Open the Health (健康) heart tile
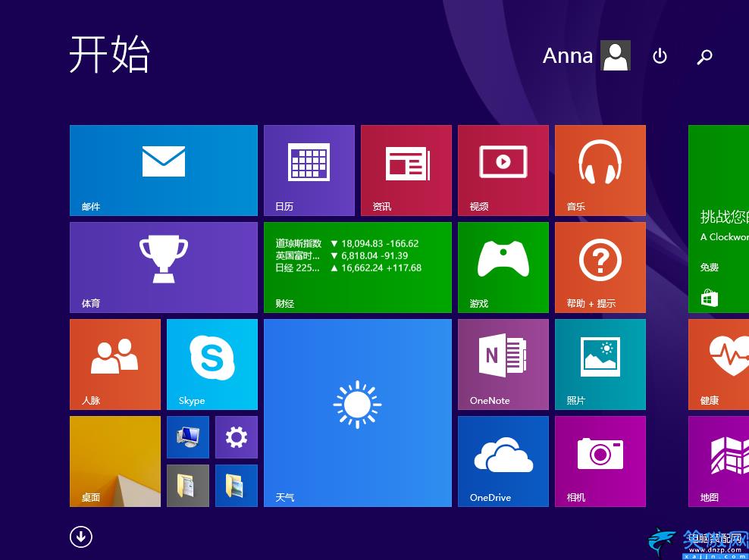749x560 pixels. 719,364
